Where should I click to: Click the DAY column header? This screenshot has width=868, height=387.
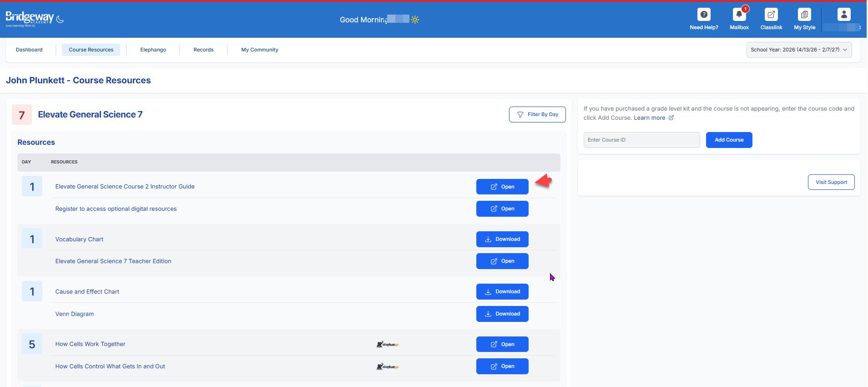click(x=26, y=162)
